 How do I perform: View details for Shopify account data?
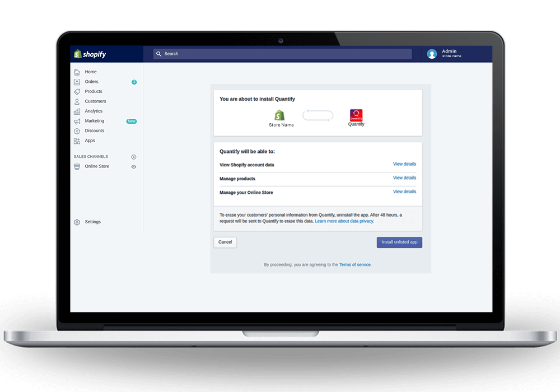pos(405,164)
